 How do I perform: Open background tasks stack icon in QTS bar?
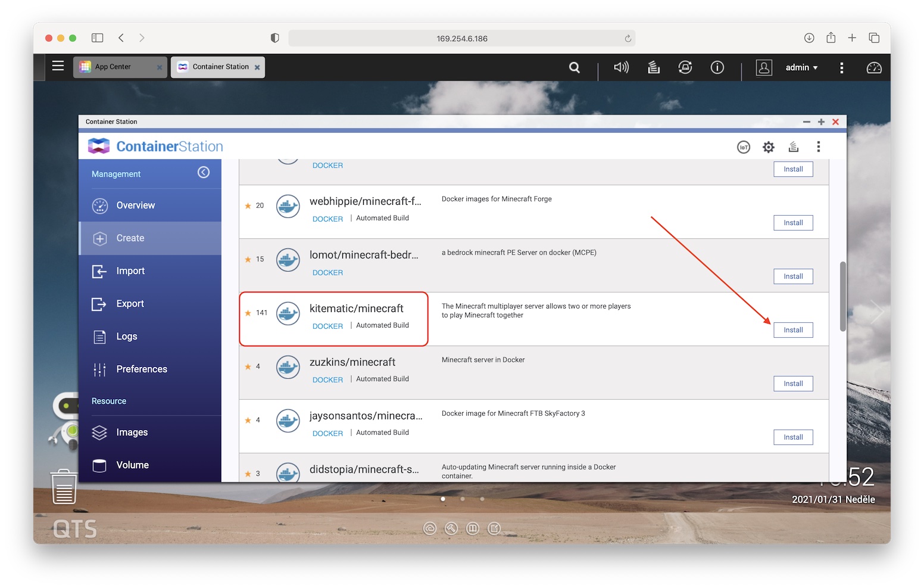tap(654, 67)
